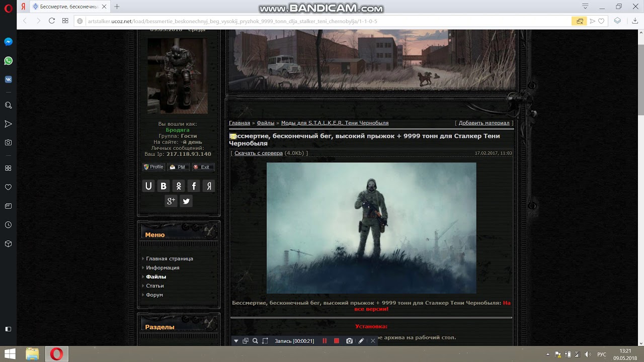The height and width of the screenshot is (362, 644).
Task: Open File Explorer from the taskbar
Action: click(32, 354)
